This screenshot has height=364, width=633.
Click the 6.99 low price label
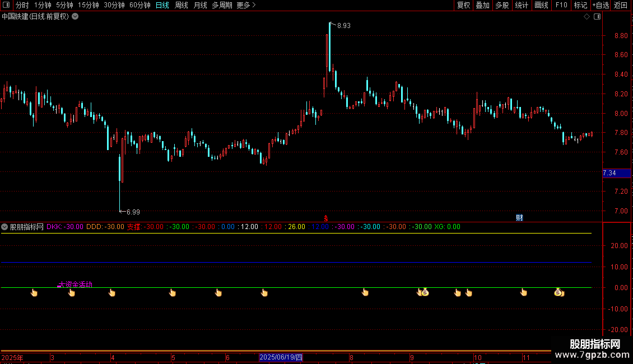point(133,212)
